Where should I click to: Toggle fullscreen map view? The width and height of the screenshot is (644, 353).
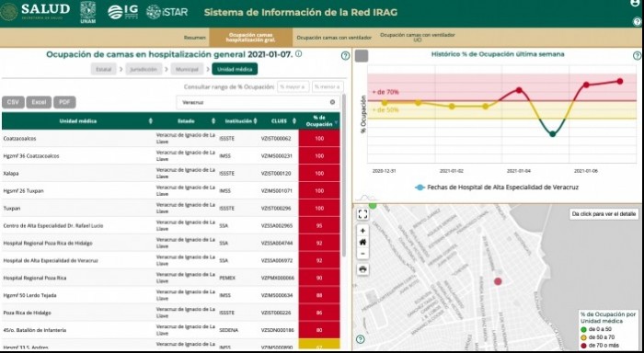[362, 214]
